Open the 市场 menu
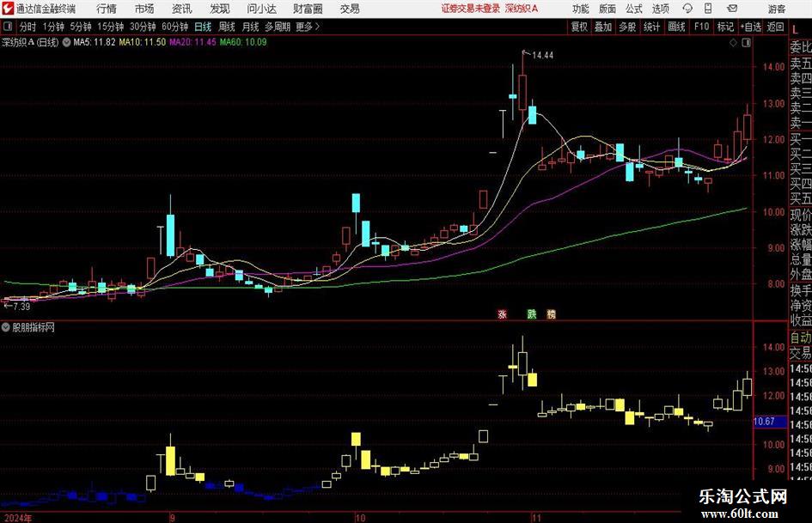Viewport: 812px width, 523px height. point(144,9)
